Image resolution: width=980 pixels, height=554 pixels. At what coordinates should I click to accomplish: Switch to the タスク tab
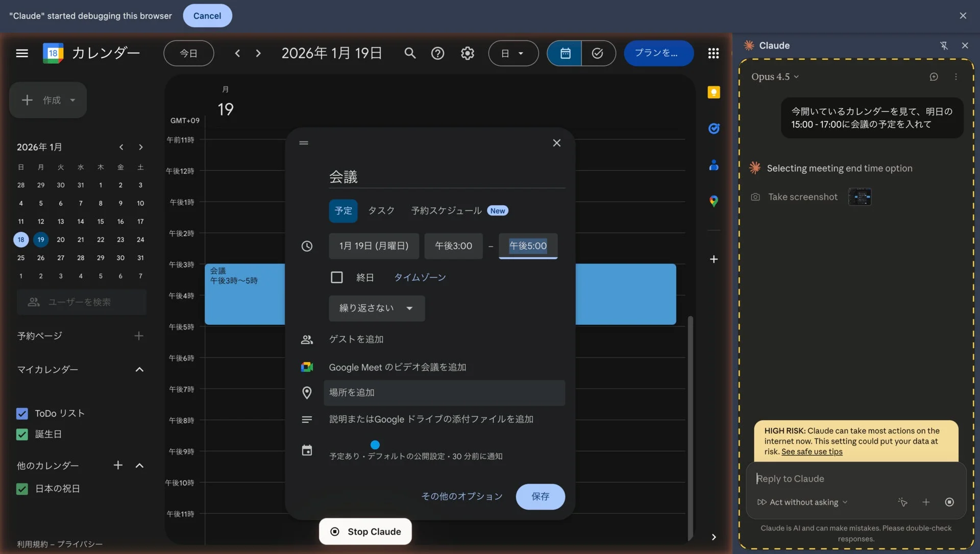coord(381,210)
